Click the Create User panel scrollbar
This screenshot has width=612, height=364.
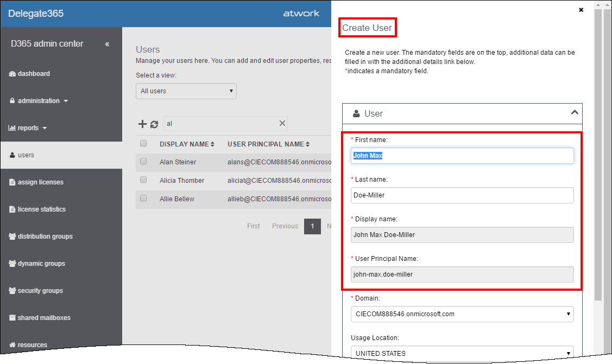tap(598, 154)
